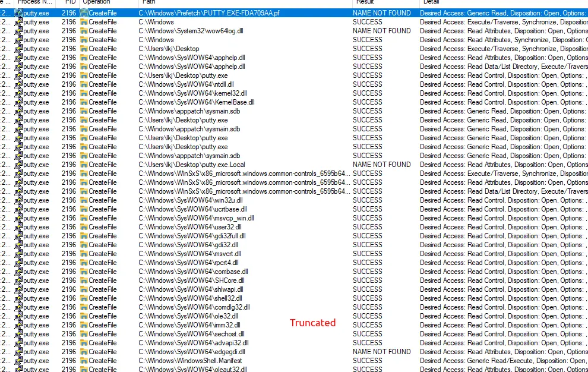Click the putty.exe process icon in the combase.dll row
Image resolution: width=588 pixels, height=372 pixels.
click(18, 272)
